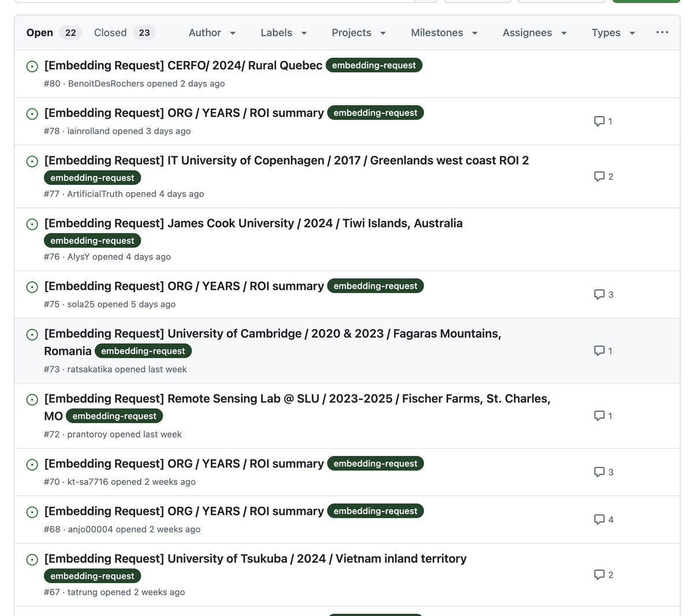The height and width of the screenshot is (616, 693).
Task: Comment icon on issue #78
Action: click(599, 121)
